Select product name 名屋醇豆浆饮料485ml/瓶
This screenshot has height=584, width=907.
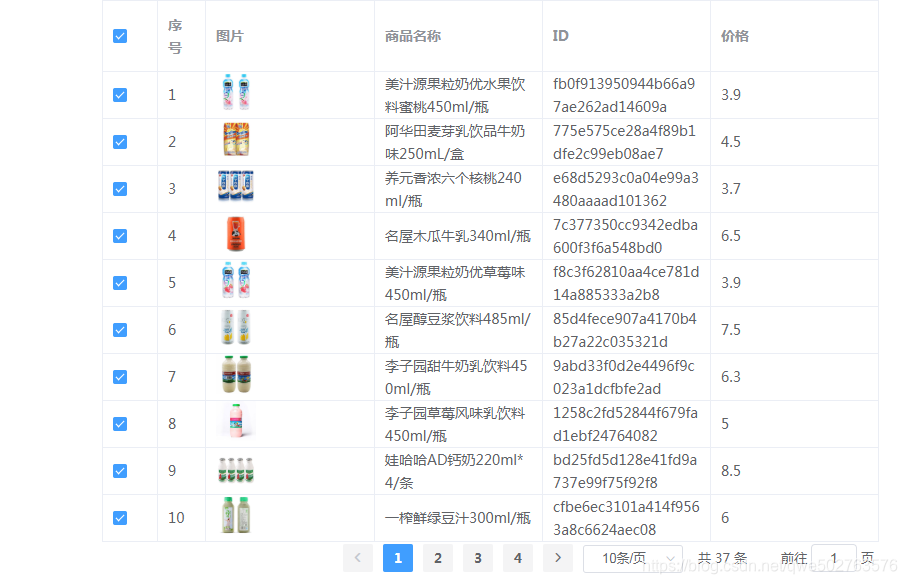point(458,330)
